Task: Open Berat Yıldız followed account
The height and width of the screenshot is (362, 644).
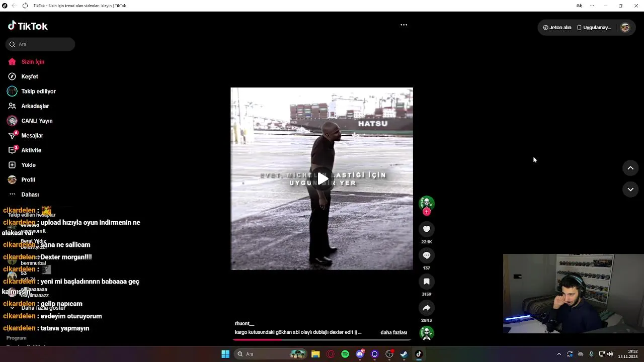Action: click(33, 241)
